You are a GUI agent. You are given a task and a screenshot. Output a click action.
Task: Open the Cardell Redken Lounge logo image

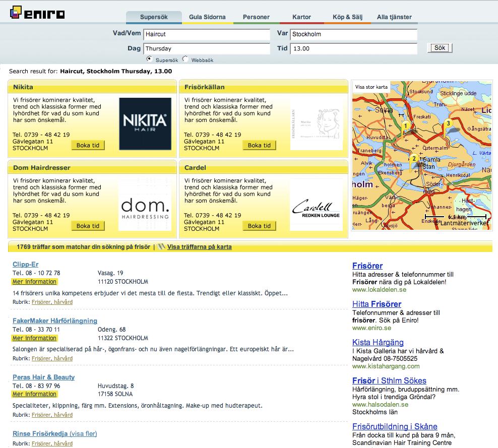(x=317, y=206)
